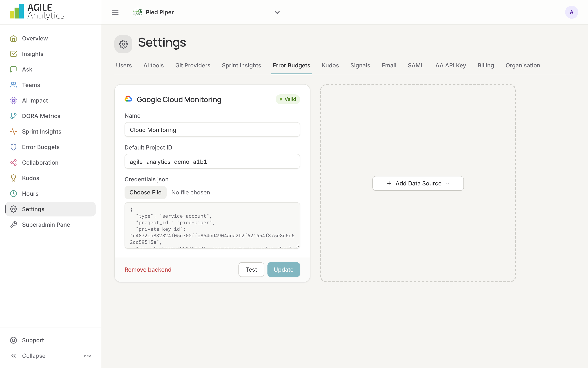Click the Hours clock icon
The image size is (588, 368).
pyautogui.click(x=13, y=194)
